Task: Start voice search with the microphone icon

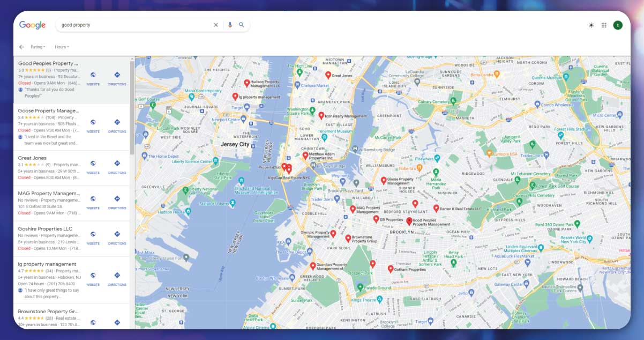Action: coord(230,25)
